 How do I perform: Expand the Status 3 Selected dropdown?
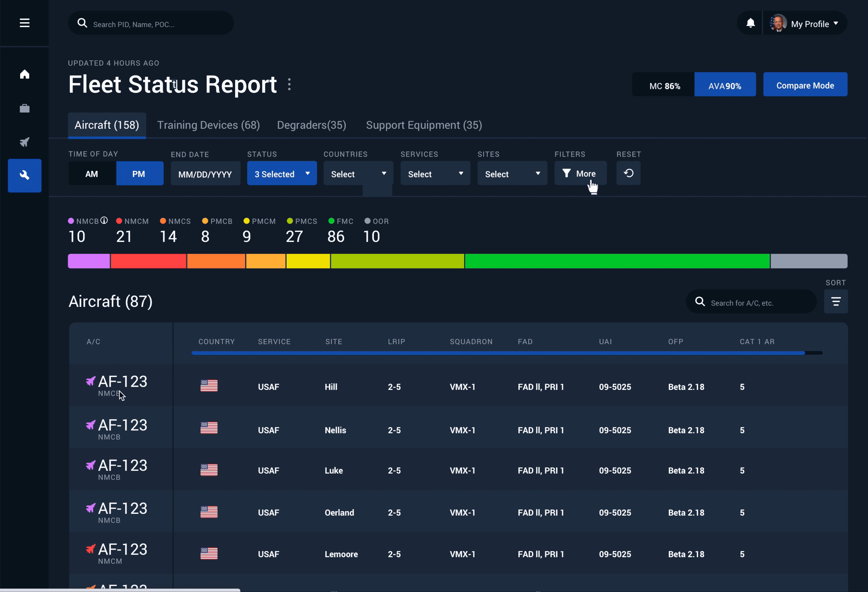(x=282, y=174)
